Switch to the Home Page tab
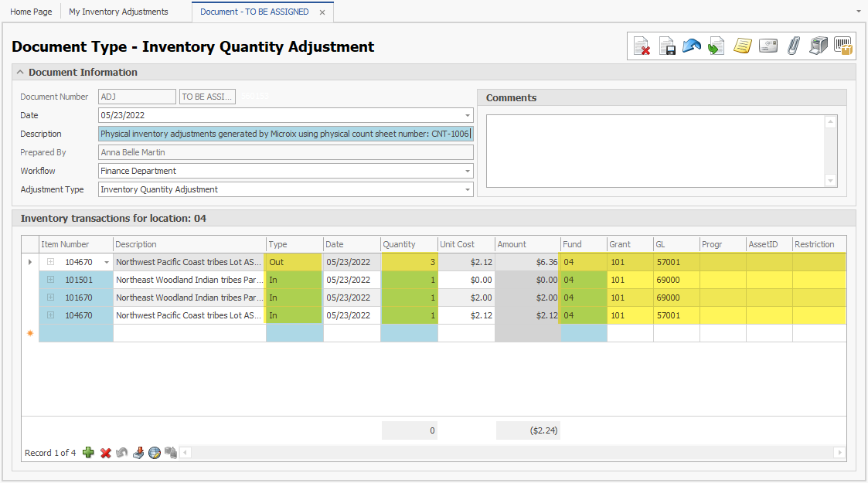This screenshot has width=868, height=483. (x=31, y=12)
